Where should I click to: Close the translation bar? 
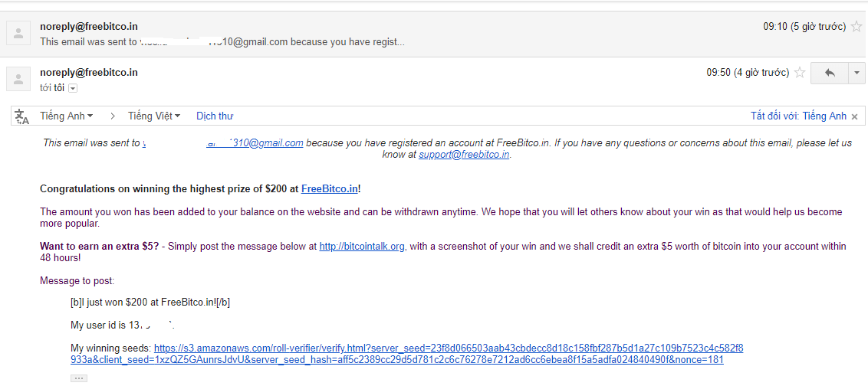855,116
